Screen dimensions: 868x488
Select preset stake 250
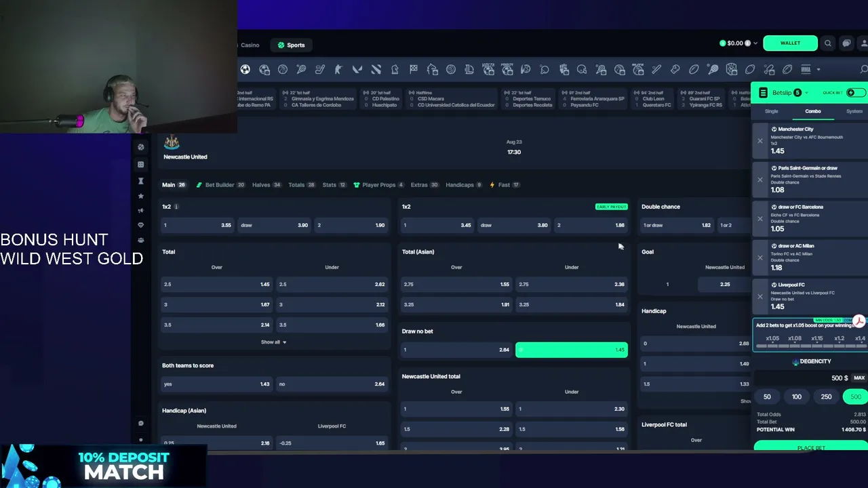click(826, 397)
